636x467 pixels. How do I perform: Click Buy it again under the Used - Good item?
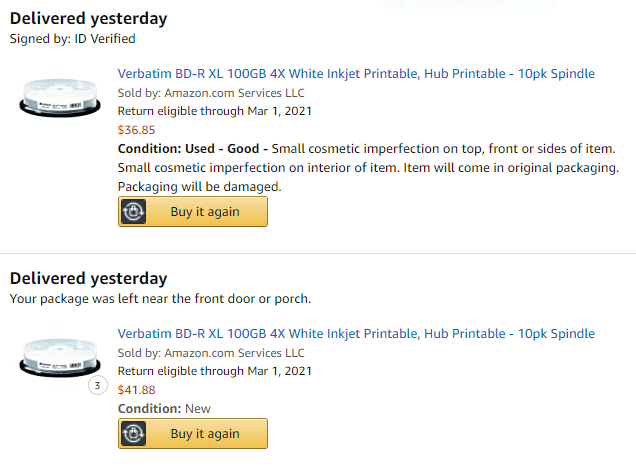pos(193,211)
